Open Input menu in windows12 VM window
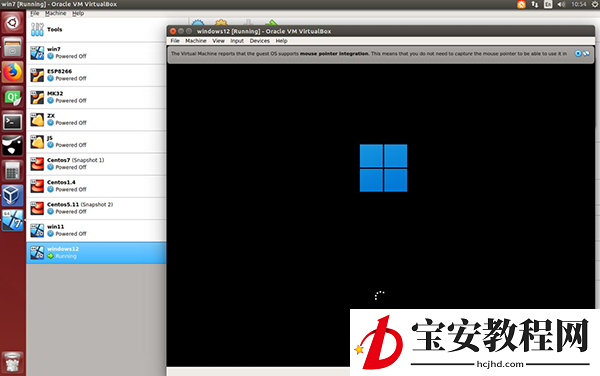Screen dimensions: 600x376 point(237,41)
